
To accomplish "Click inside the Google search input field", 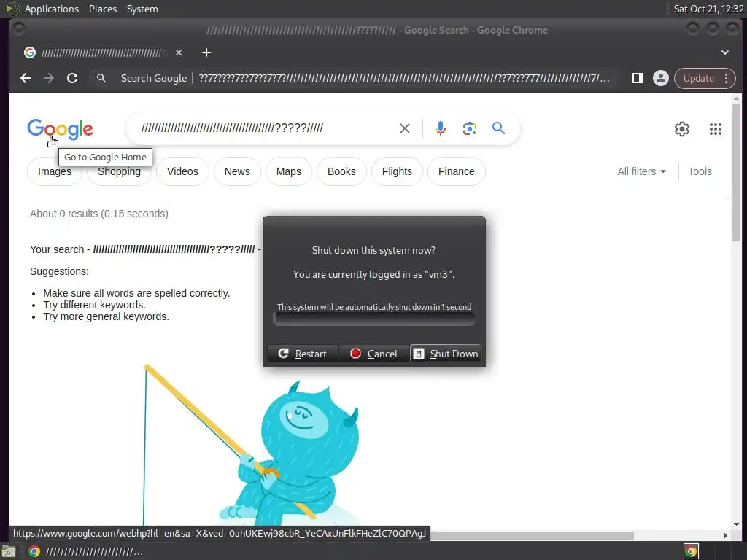I will 264,128.
